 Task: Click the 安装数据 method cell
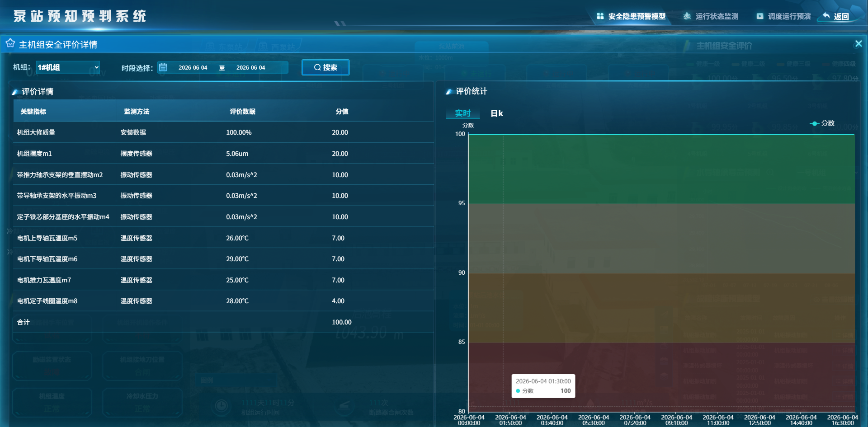pyautogui.click(x=133, y=132)
